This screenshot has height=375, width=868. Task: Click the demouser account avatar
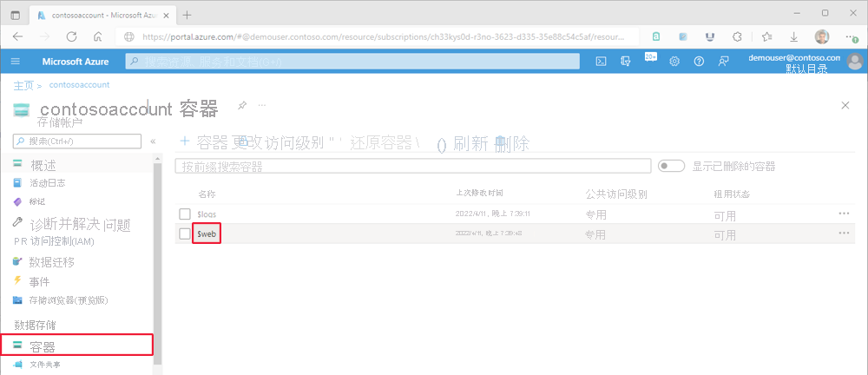[x=855, y=62]
